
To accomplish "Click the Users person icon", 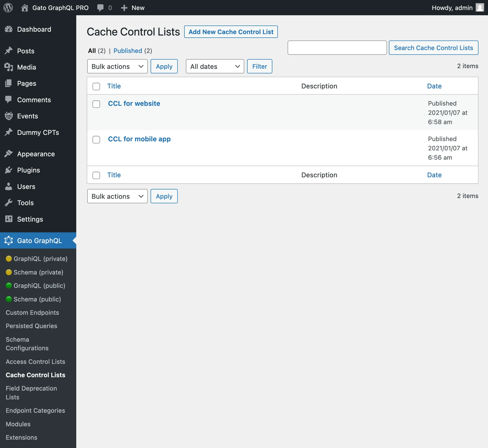I will click(9, 186).
